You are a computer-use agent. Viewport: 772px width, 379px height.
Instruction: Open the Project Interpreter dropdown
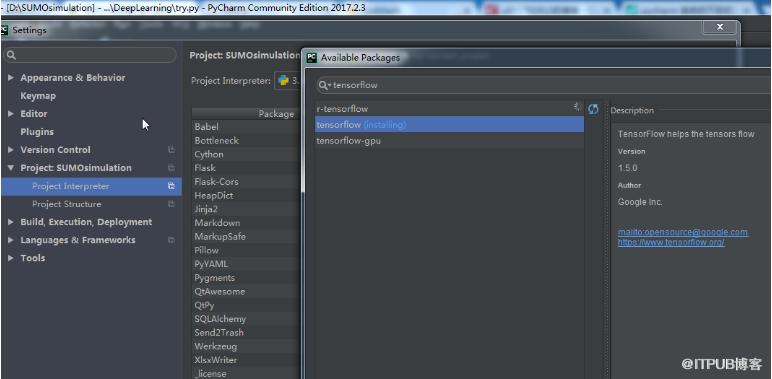(288, 81)
